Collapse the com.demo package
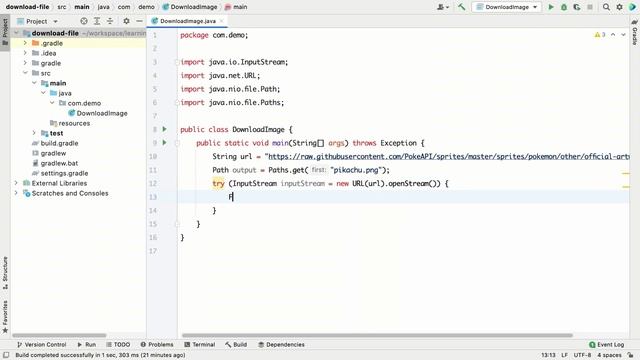Screen dimensions: 640x360 coord(52,103)
